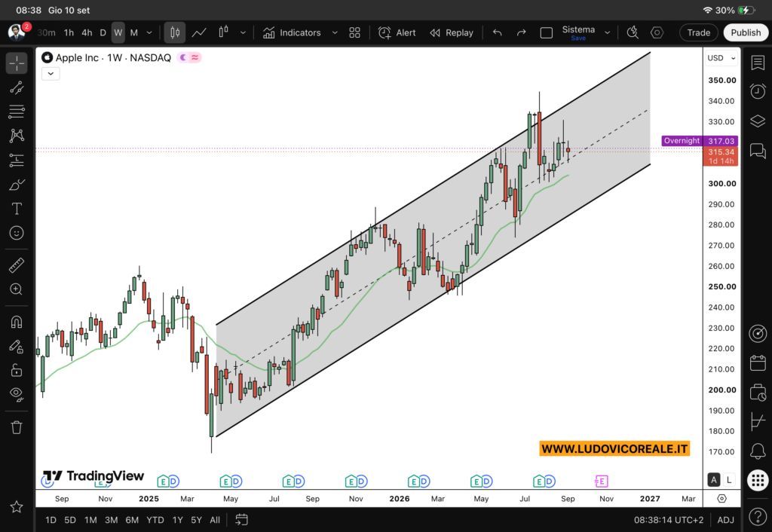Toggle auto scale A button
Image resolution: width=772 pixels, height=532 pixels.
(713, 480)
